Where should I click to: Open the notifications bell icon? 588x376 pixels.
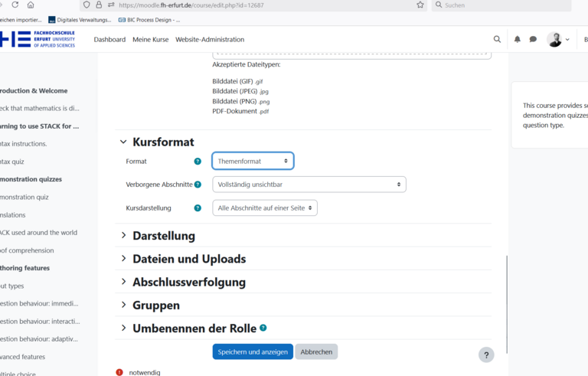[518, 39]
